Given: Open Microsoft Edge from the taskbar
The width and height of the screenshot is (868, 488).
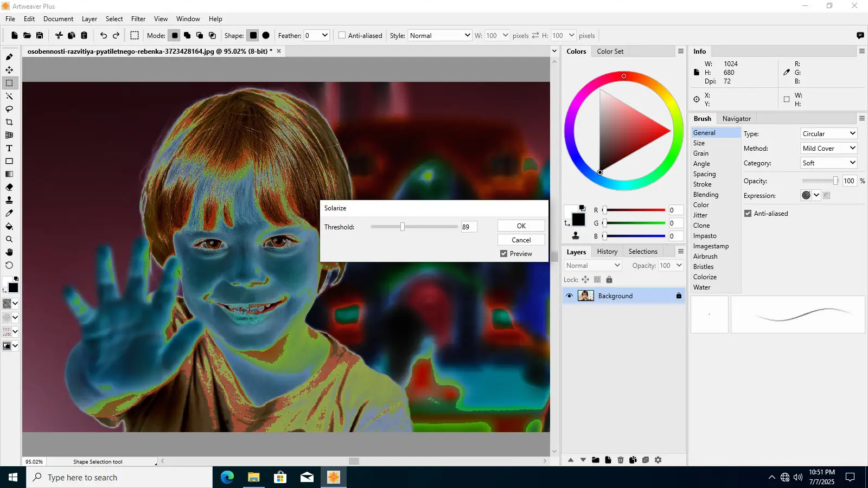Looking at the screenshot, I should pyautogui.click(x=227, y=477).
